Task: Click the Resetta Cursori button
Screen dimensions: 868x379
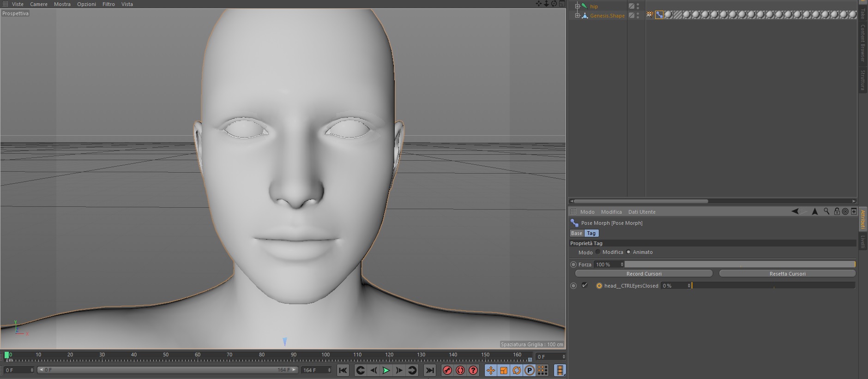Action: point(787,274)
